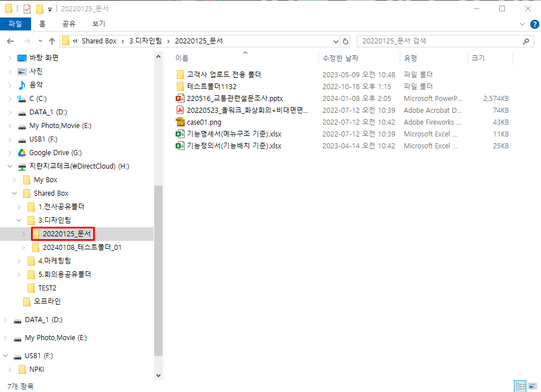Image resolution: width=541 pixels, height=392 pixels.
Task: Switch to details view in status bar
Action: point(520,386)
